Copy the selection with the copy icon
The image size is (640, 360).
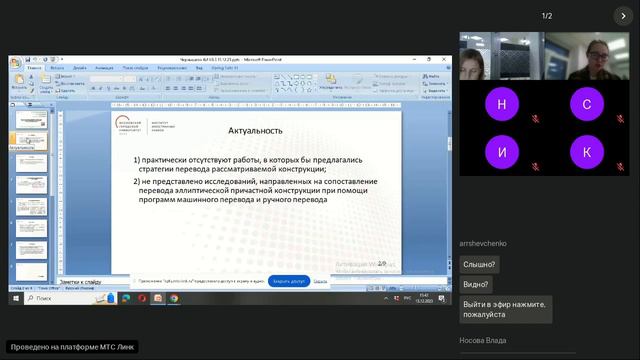click(31, 84)
